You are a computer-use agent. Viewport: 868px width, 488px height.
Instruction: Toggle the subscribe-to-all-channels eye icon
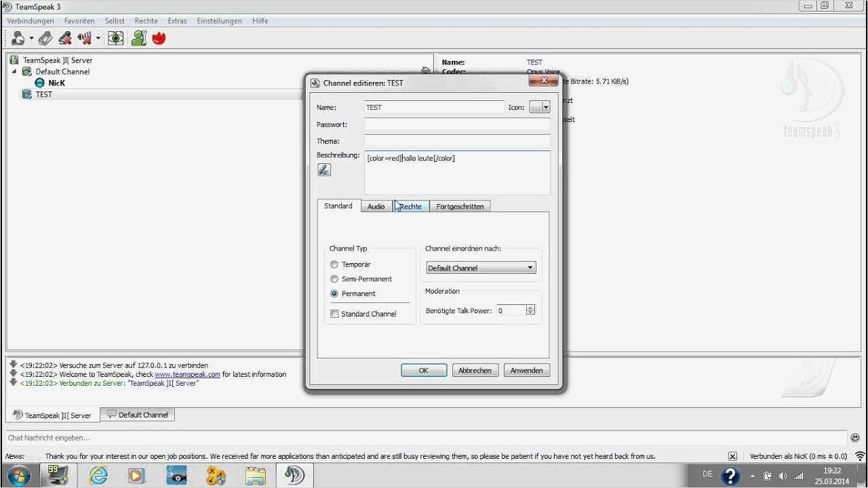click(116, 38)
